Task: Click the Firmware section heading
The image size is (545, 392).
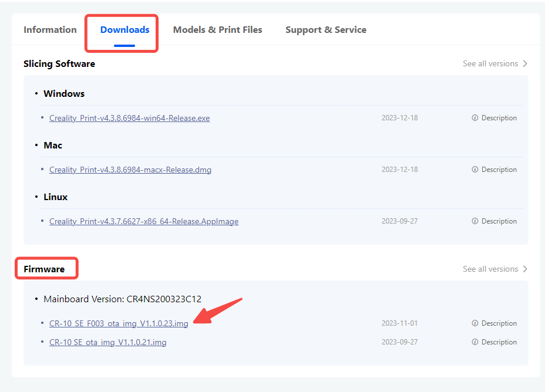Action: [44, 269]
